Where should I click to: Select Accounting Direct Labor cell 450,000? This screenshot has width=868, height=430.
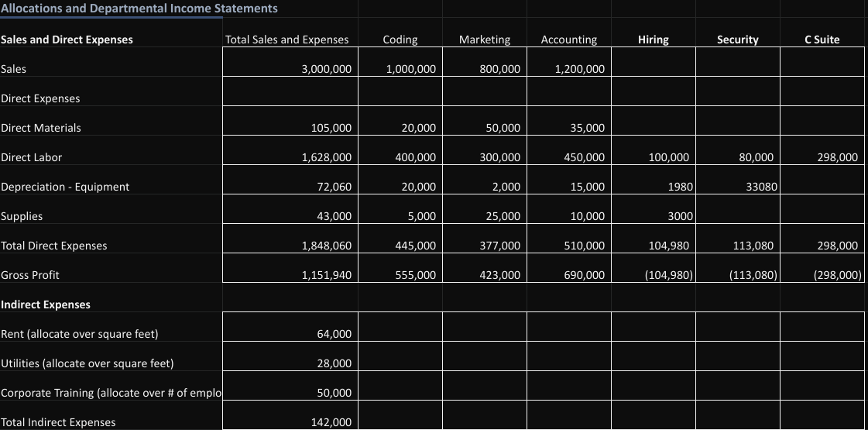[x=569, y=150]
